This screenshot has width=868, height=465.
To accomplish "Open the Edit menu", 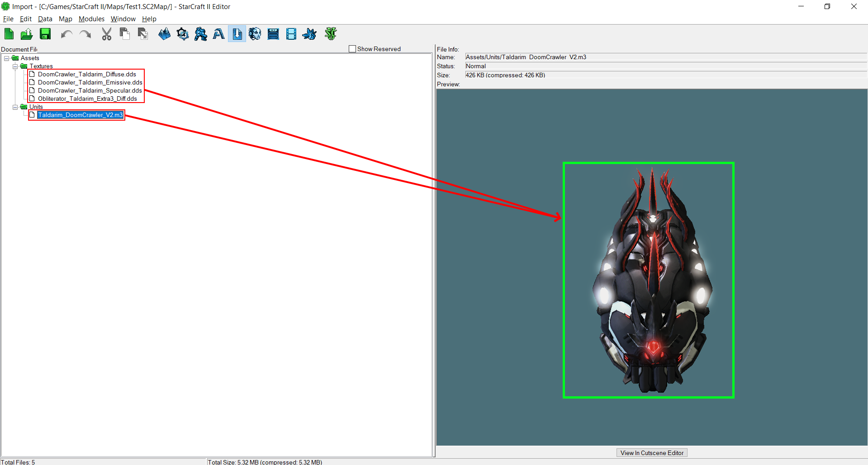I will [26, 19].
